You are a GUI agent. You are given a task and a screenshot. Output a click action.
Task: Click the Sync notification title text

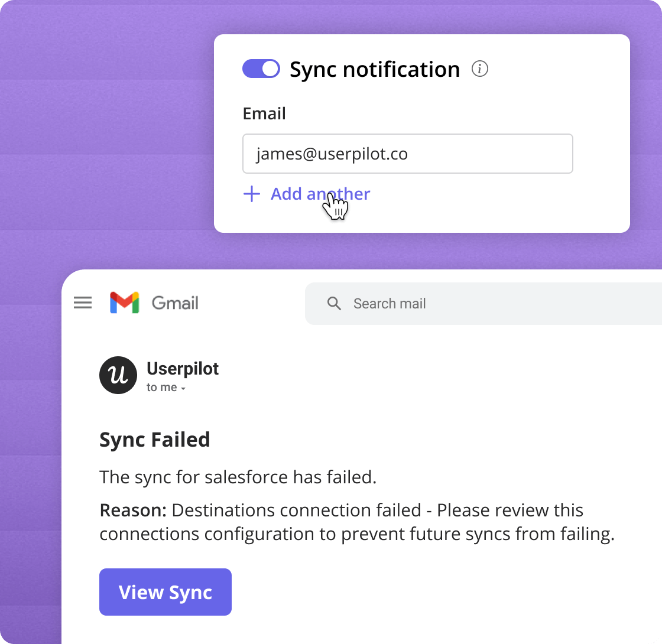click(x=375, y=69)
